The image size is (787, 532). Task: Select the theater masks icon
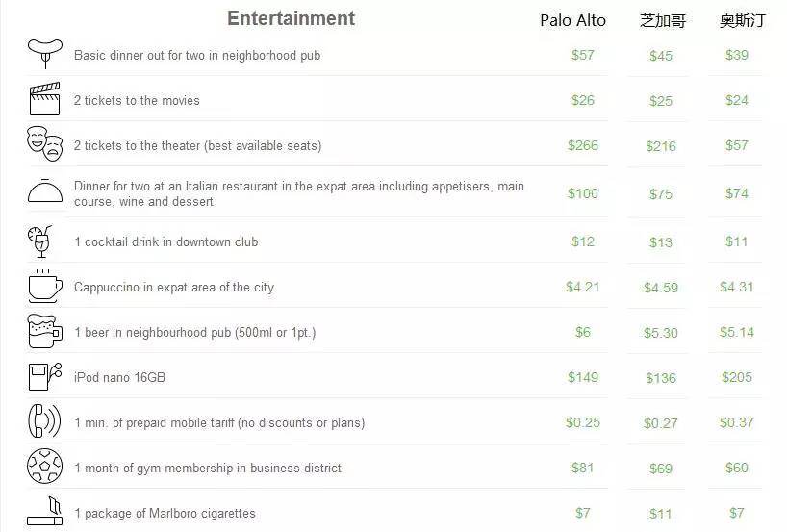tap(44, 144)
